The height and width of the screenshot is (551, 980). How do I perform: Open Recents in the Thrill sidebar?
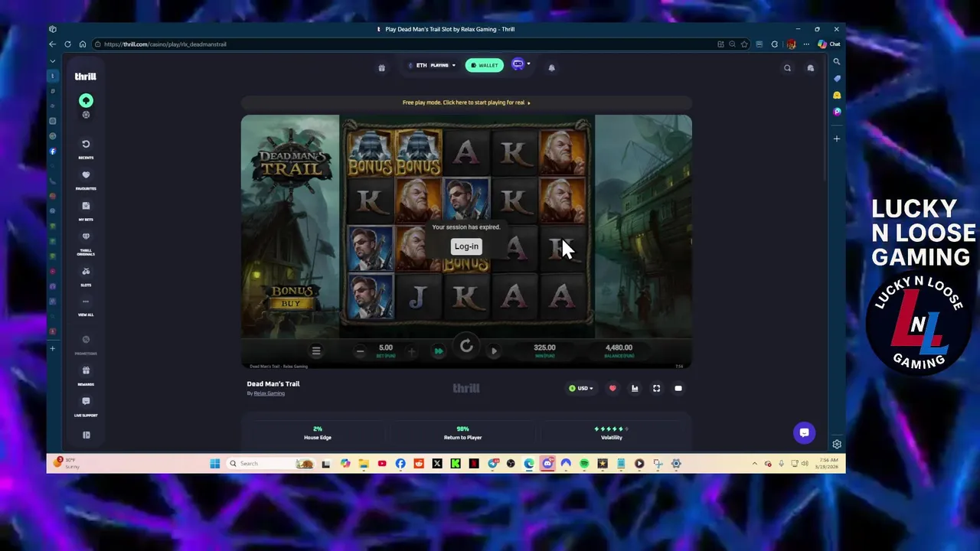[x=86, y=147]
